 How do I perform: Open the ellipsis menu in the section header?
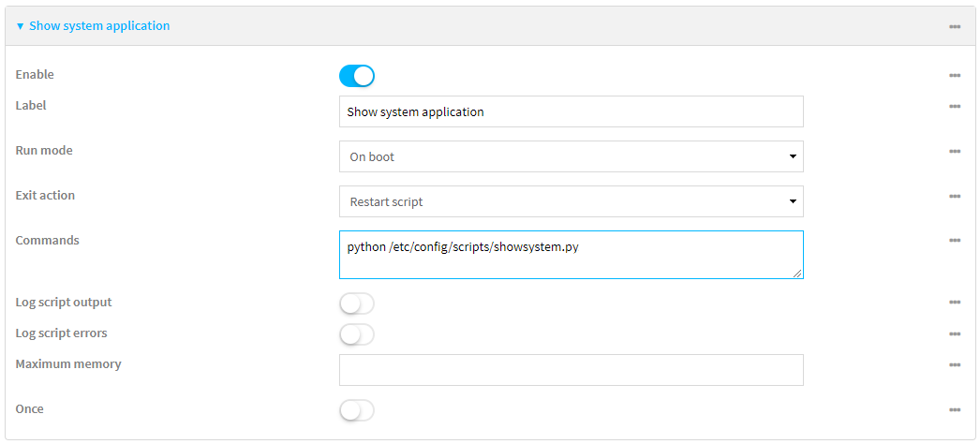(955, 26)
